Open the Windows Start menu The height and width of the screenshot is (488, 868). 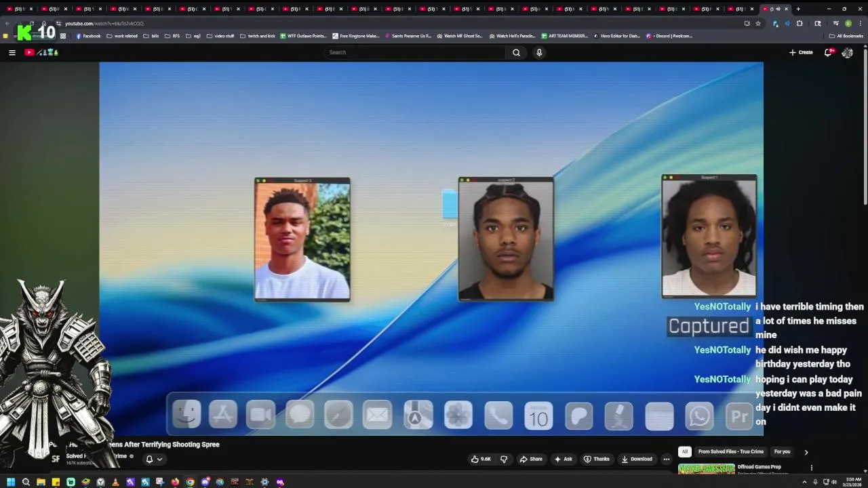tap(11, 482)
